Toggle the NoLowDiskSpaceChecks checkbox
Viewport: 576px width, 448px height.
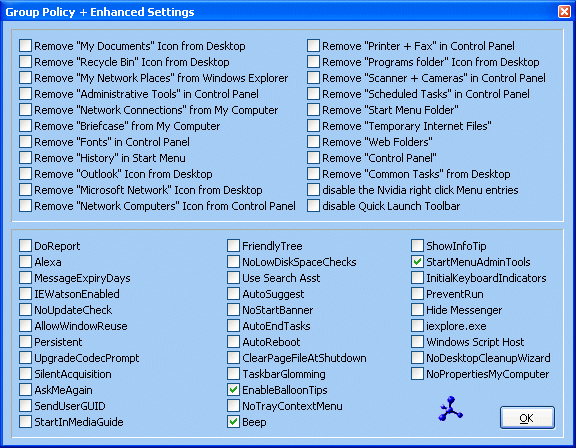point(233,262)
